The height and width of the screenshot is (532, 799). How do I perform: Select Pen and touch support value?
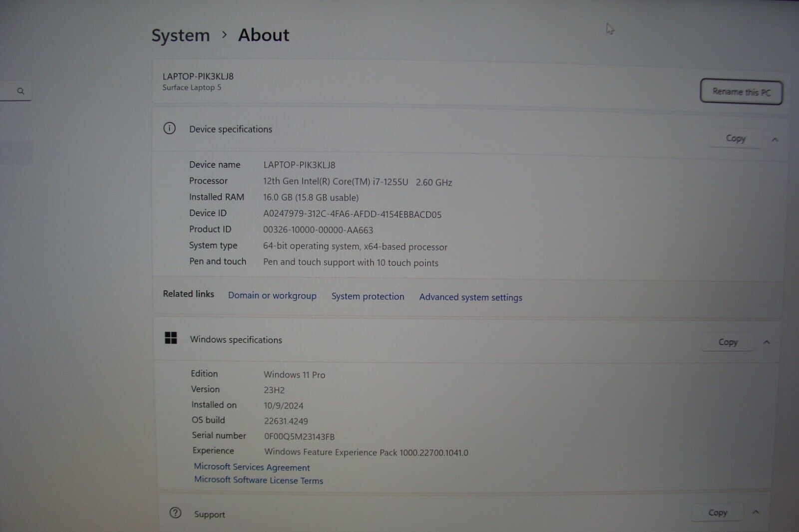(x=351, y=263)
